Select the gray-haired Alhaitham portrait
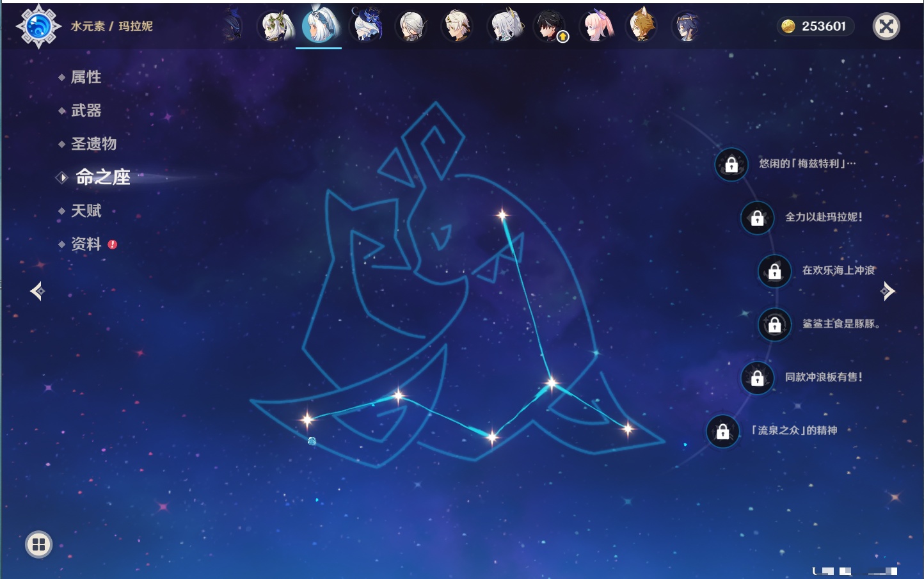The image size is (924, 579). point(411,26)
